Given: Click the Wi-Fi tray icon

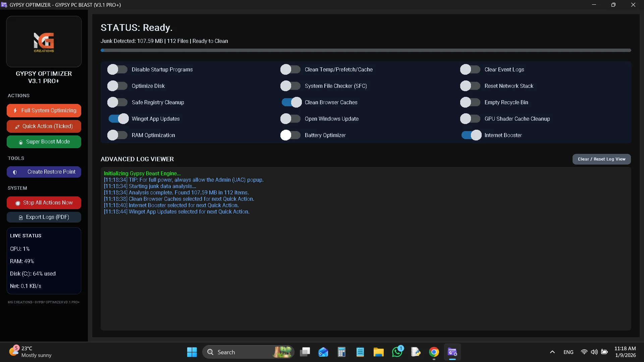Looking at the screenshot, I should pyautogui.click(x=584, y=352).
